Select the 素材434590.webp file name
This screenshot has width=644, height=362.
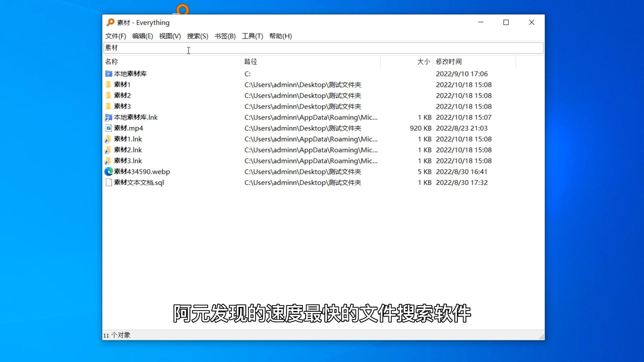(x=142, y=171)
